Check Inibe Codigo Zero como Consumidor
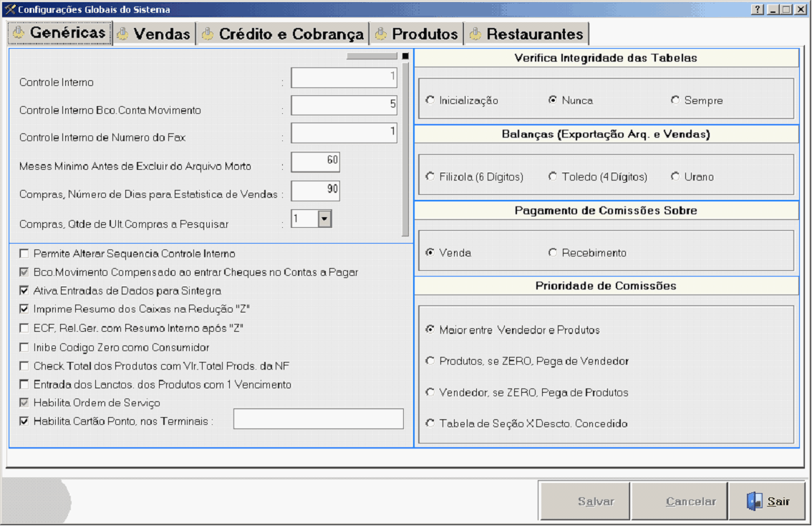Image resolution: width=812 pixels, height=526 pixels. tap(24, 348)
